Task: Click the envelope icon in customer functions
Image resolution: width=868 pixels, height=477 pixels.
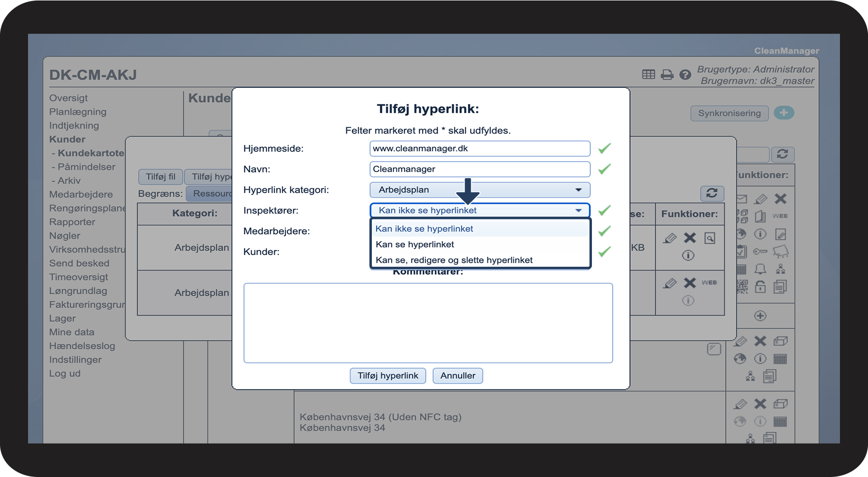Action: pos(741,199)
